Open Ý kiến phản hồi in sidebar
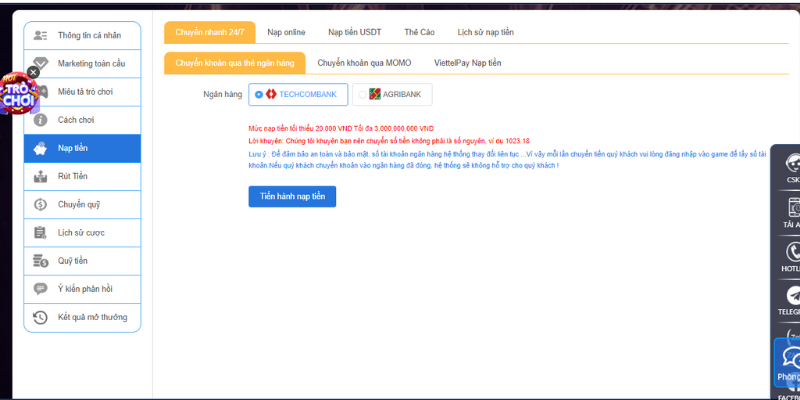The width and height of the screenshot is (800, 400). pos(82,289)
